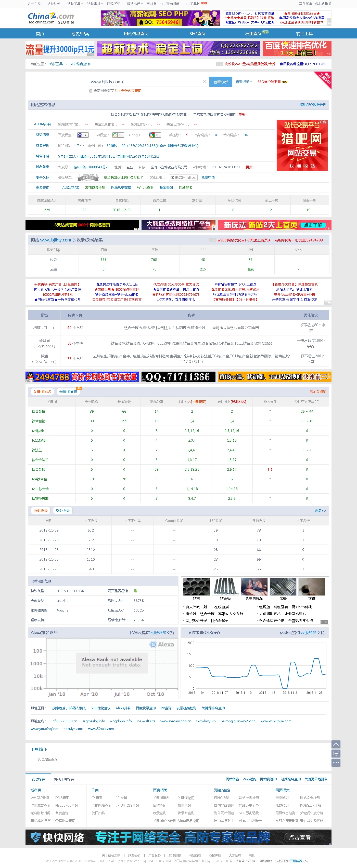Click the 快快网络 bottom banner
Screen dimensions: 357x868
pos(178,837)
